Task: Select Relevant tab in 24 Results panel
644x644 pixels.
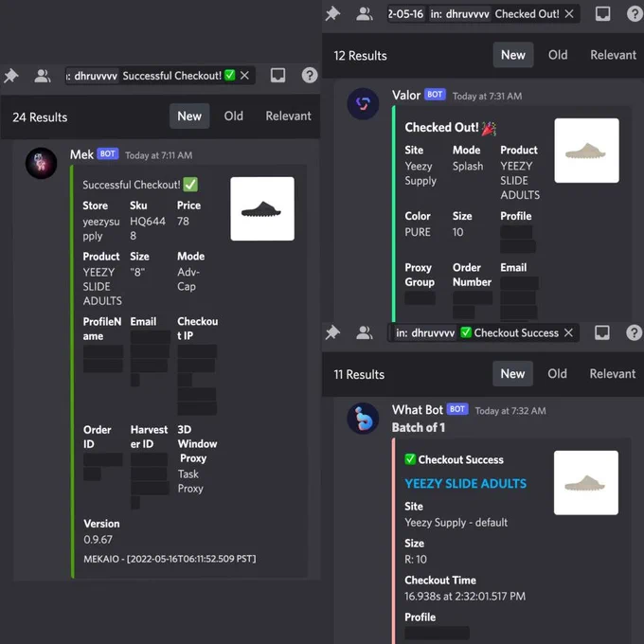Action: (288, 116)
